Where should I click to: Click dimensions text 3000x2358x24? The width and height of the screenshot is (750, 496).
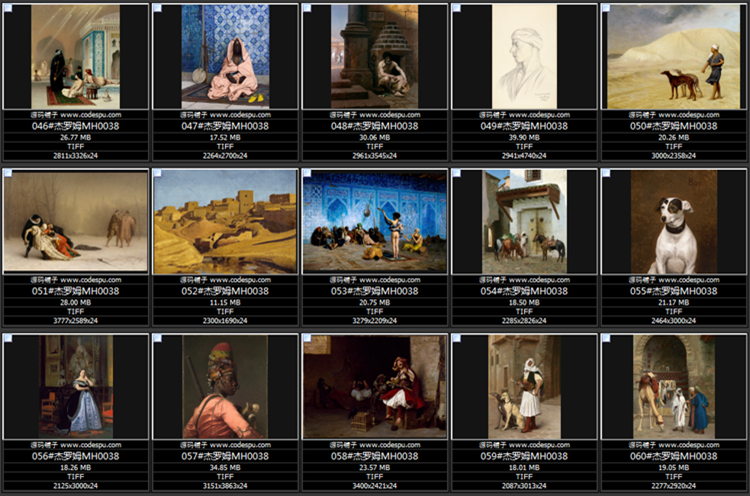pyautogui.click(x=673, y=155)
